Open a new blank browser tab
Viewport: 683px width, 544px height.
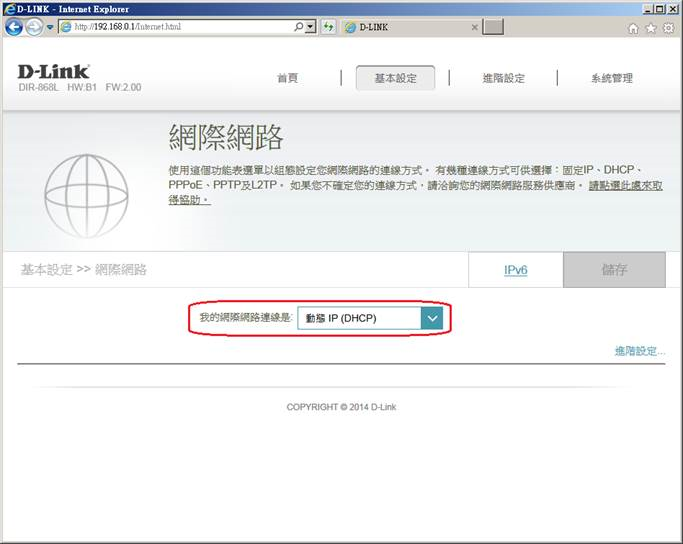click(x=493, y=27)
